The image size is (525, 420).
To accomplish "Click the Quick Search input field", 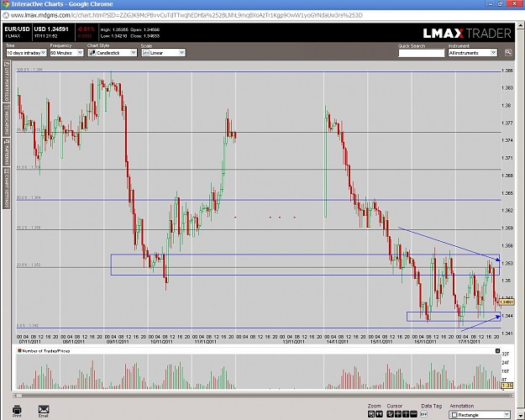I will [421, 53].
